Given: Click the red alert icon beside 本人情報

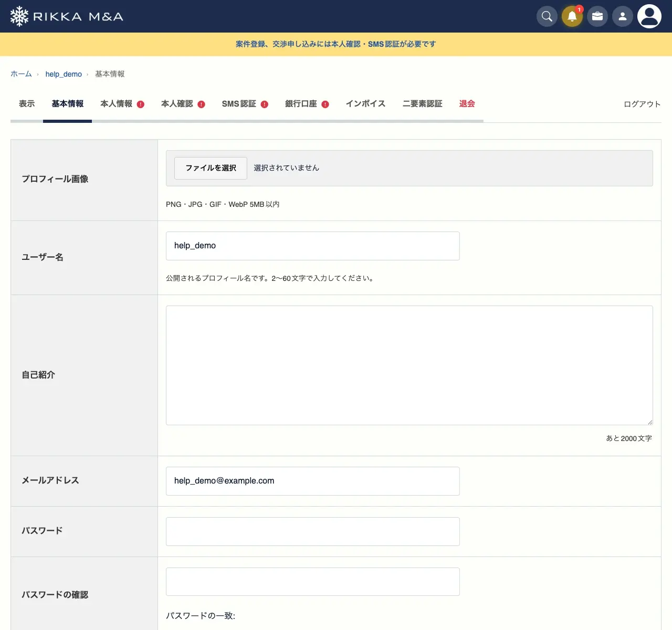Looking at the screenshot, I should (141, 104).
